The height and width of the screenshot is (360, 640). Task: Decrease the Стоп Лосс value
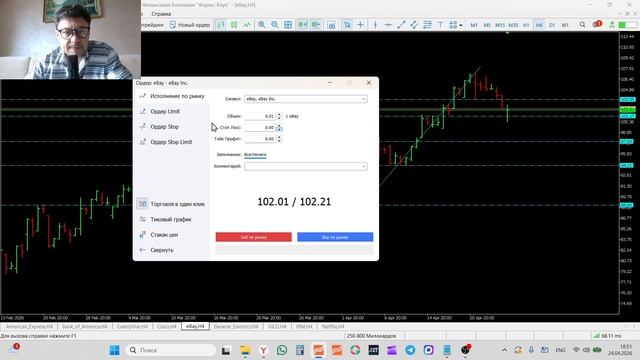pyautogui.click(x=279, y=129)
